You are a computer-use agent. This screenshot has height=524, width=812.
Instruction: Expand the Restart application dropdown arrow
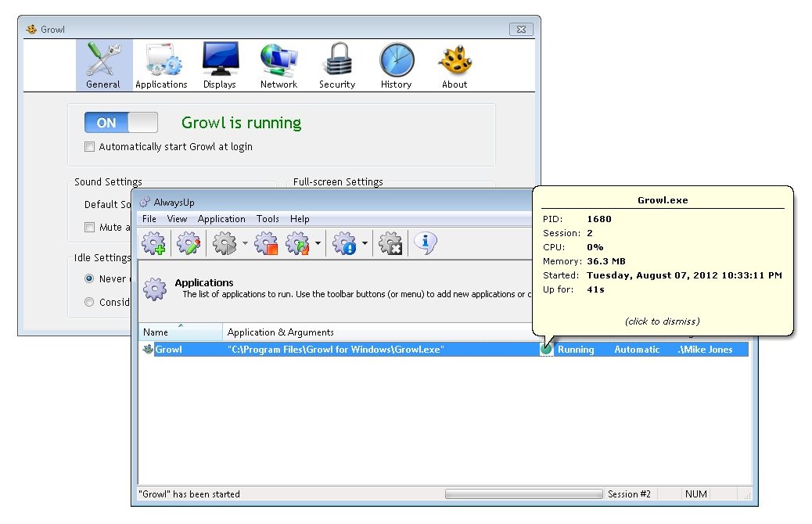(x=318, y=243)
